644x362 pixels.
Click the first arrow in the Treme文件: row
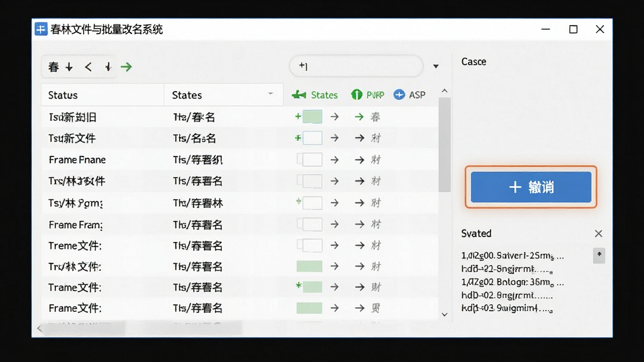tap(335, 246)
